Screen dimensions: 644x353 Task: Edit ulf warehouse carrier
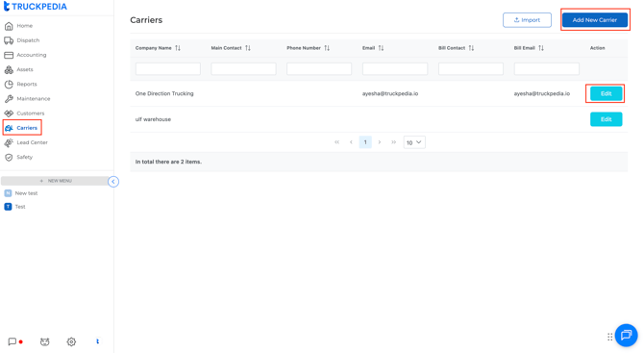pos(606,119)
